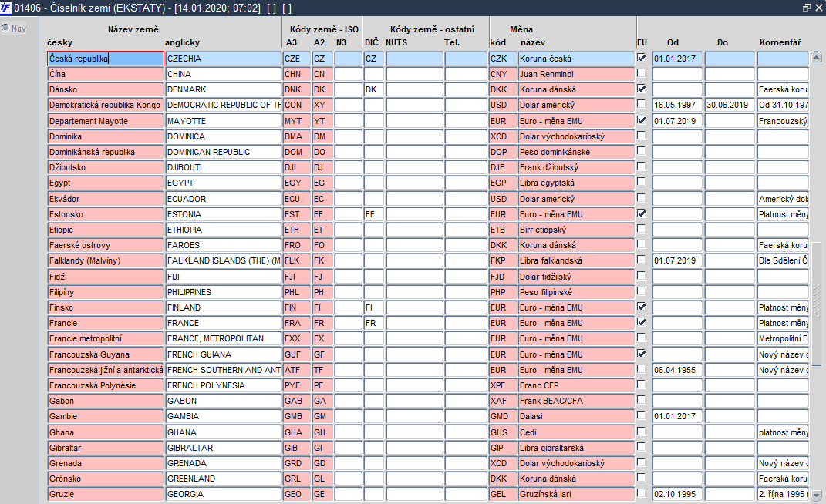Select the Nav radio button
The image size is (826, 504).
[x=5, y=28]
